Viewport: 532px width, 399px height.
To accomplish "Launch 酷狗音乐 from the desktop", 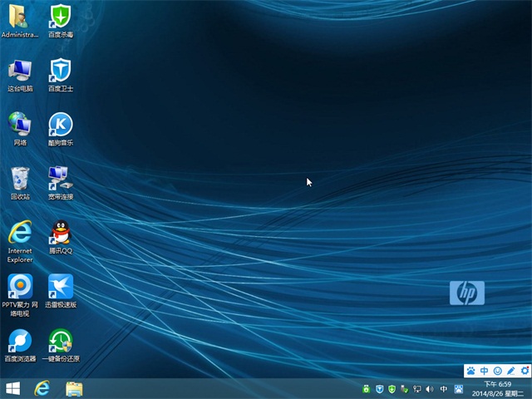I will pos(61,125).
